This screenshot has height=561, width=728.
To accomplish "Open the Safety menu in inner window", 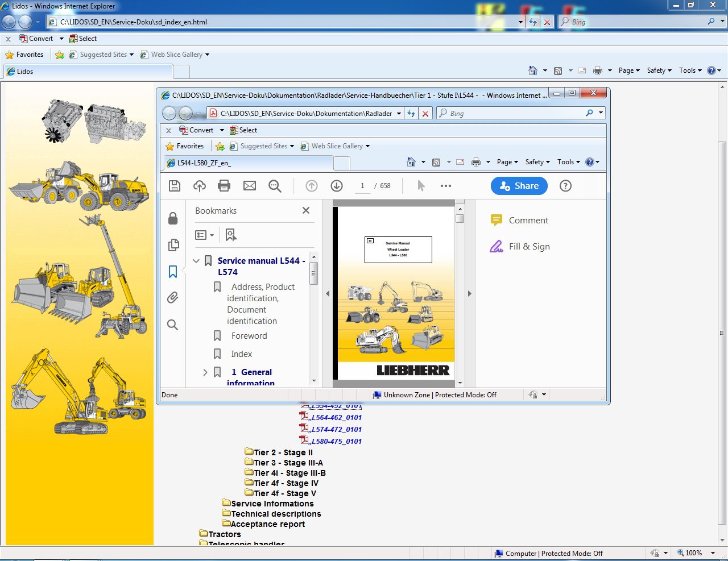I will [537, 162].
